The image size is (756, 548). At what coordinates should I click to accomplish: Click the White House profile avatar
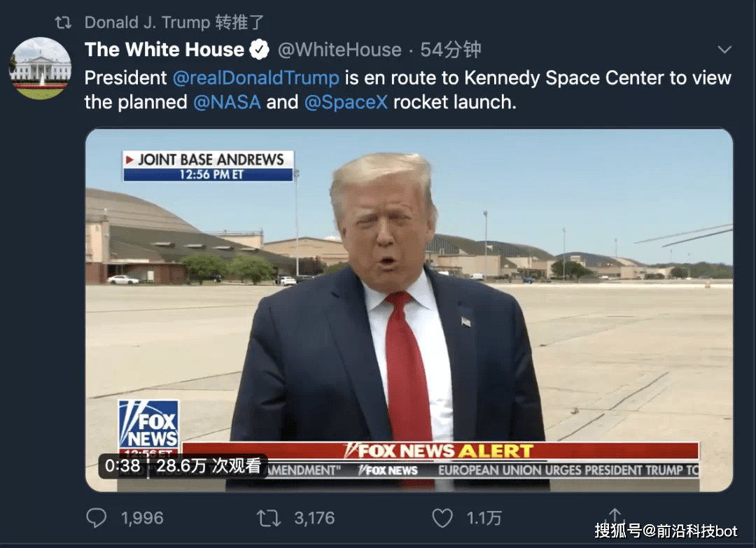(41, 68)
